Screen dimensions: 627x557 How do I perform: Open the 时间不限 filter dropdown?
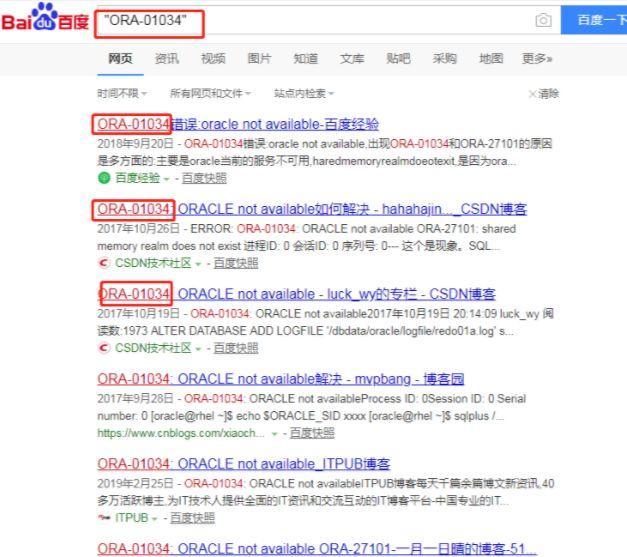coord(122,94)
